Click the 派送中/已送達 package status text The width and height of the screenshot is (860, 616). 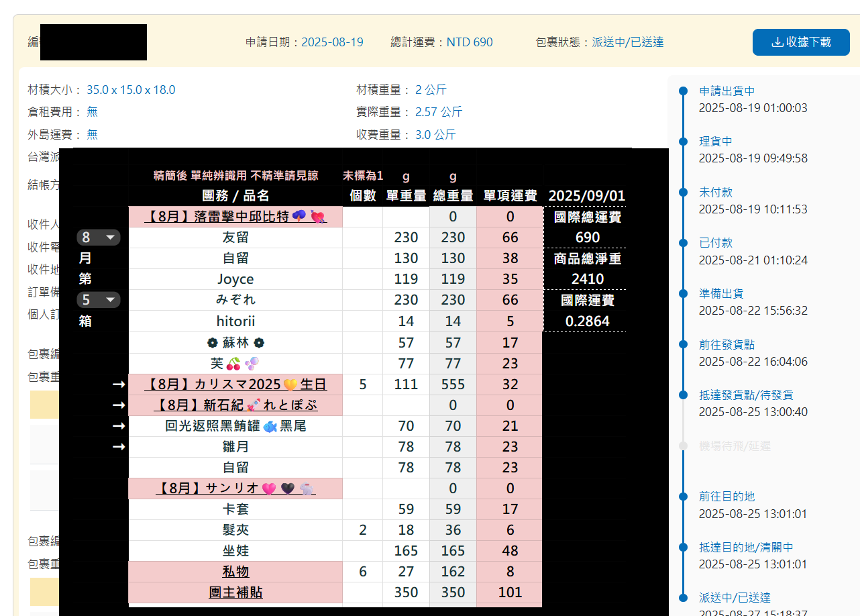coord(627,42)
